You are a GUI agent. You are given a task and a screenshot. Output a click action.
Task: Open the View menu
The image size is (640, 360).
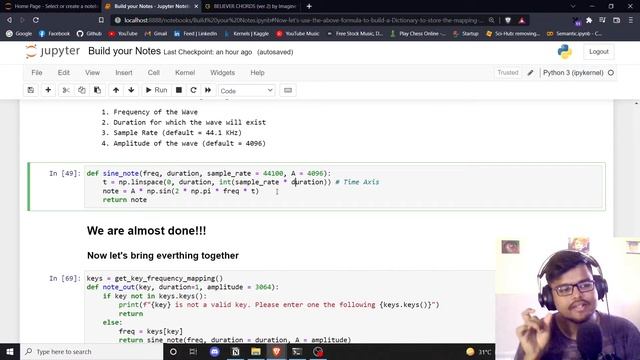point(92,73)
